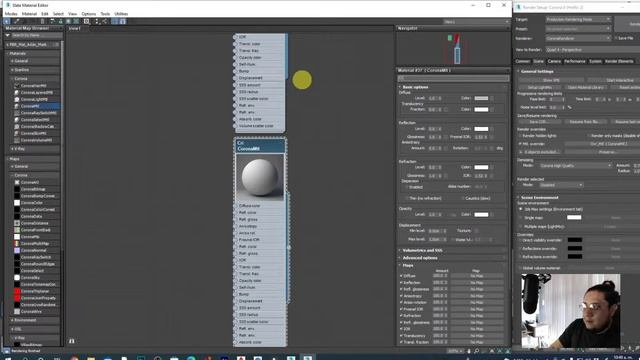
Task: Open Render selected Mode dropdown
Action: tap(561, 185)
